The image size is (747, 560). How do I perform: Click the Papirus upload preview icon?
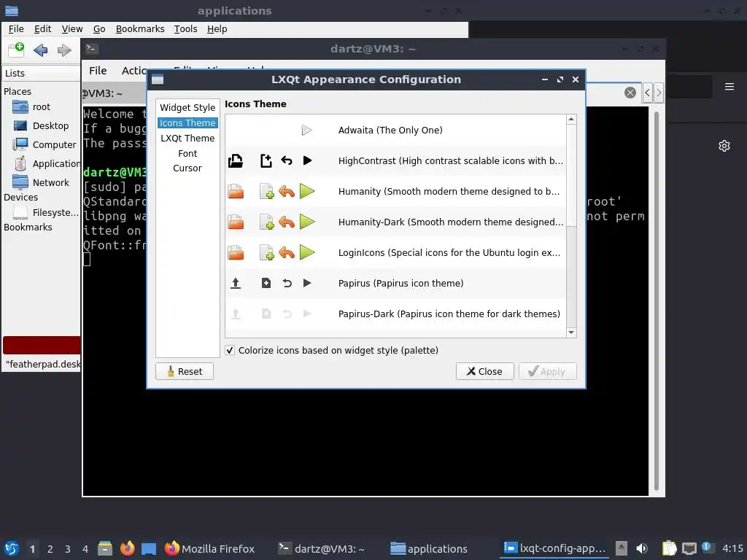tap(236, 284)
